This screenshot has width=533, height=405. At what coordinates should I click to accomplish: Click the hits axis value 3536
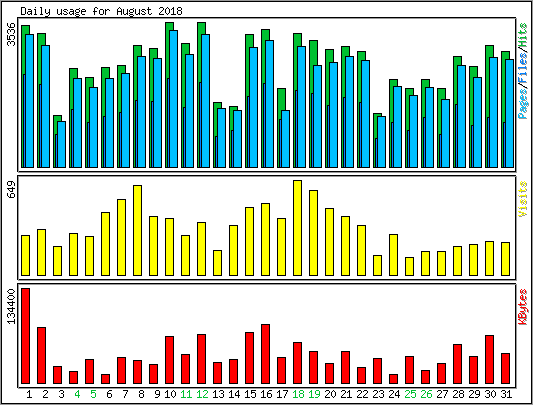click(x=12, y=34)
